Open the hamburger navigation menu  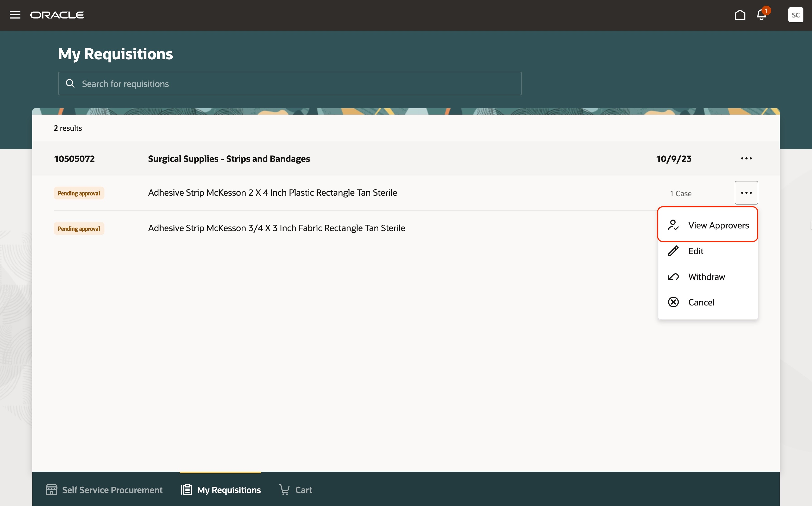click(x=15, y=15)
